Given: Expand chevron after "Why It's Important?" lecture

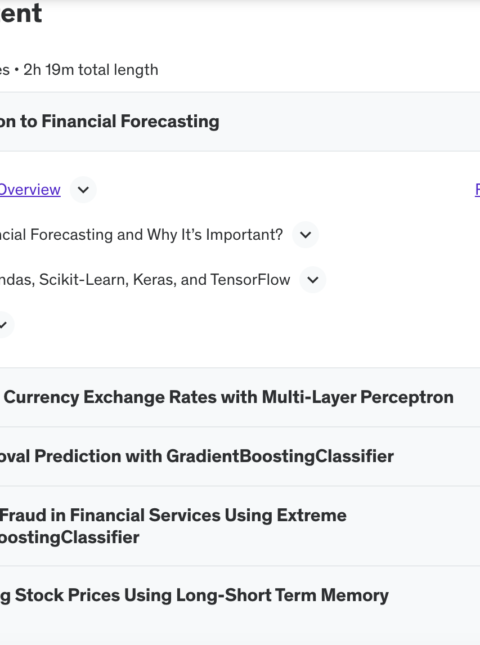Looking at the screenshot, I should coord(306,235).
